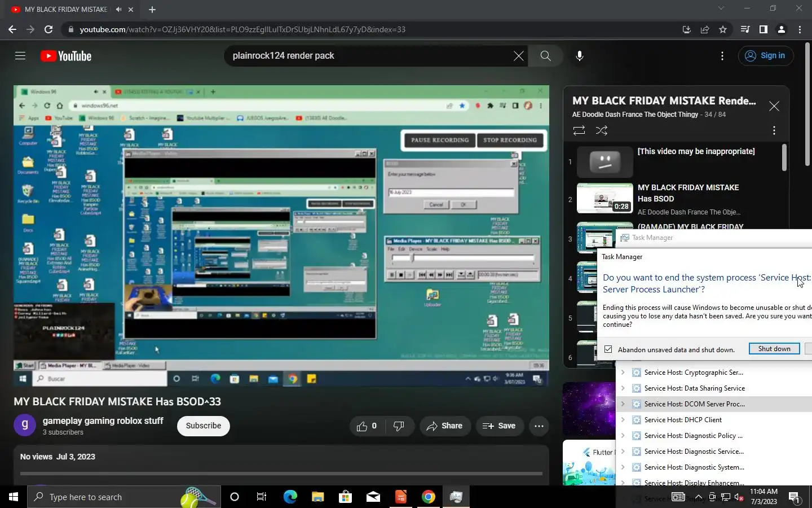The width and height of the screenshot is (812, 508).
Task: Toggle Chrome side panel
Action: coord(764,29)
